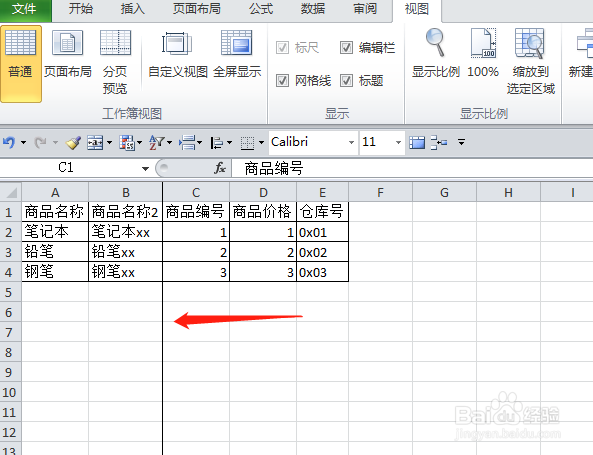Click the fx insert function button
Screen dimensions: 593x455
(220, 168)
